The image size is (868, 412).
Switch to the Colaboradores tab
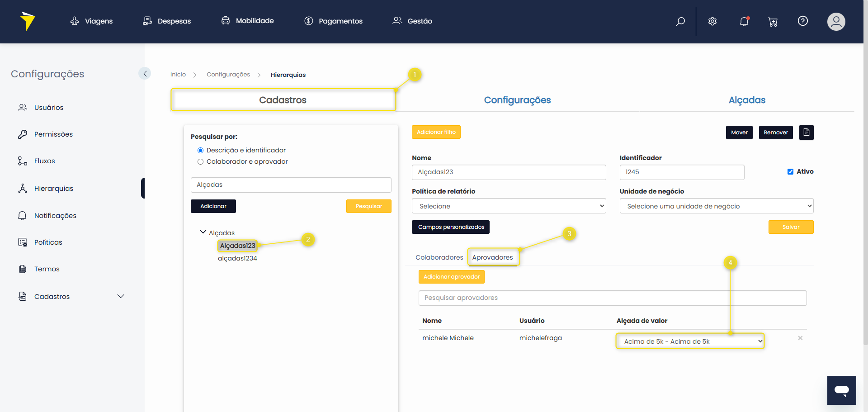tap(439, 257)
